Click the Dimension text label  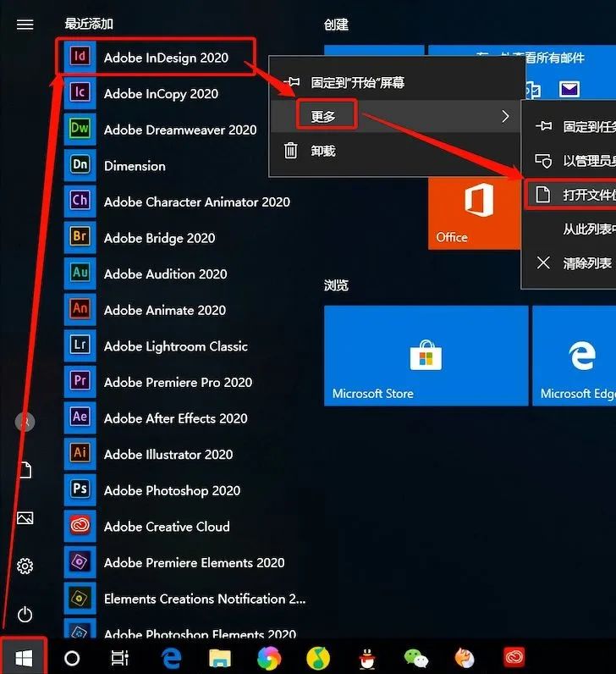[135, 166]
